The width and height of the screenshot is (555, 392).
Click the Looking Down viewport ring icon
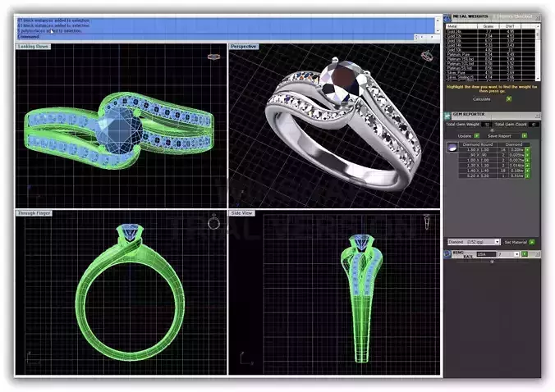click(213, 57)
